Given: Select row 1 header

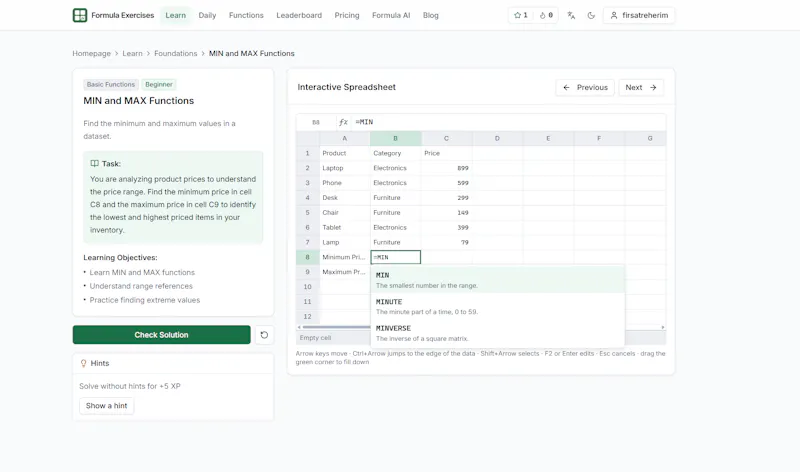Looking at the screenshot, I should tap(308, 153).
